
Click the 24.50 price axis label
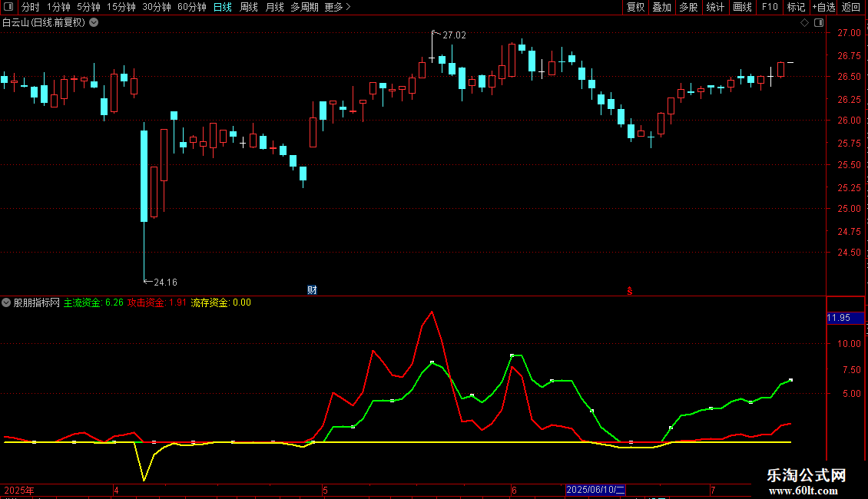pos(849,253)
